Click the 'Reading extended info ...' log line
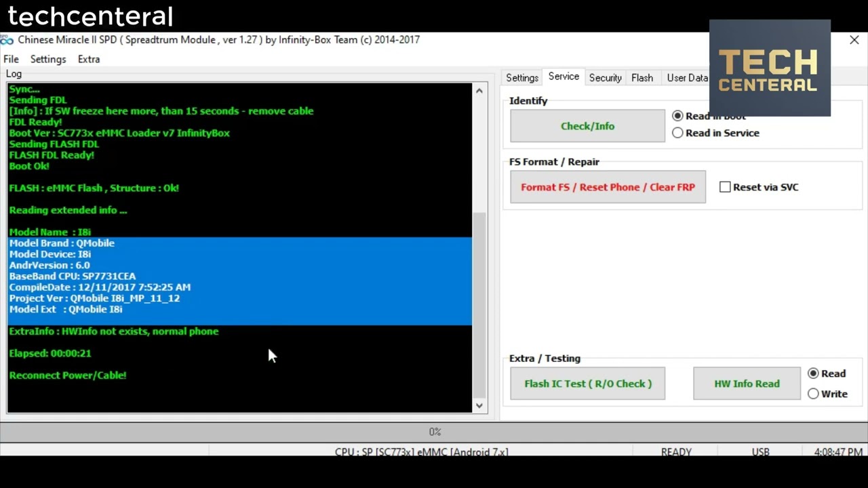The height and width of the screenshot is (488, 868). click(x=68, y=210)
